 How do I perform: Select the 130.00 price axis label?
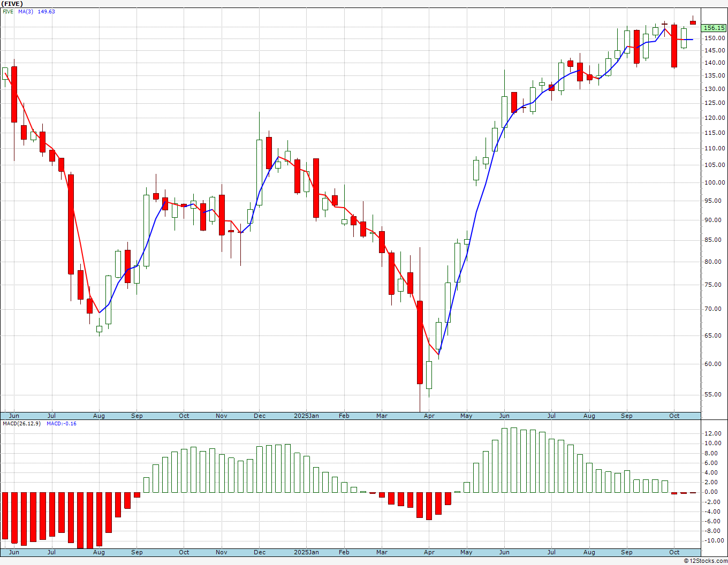coord(715,89)
